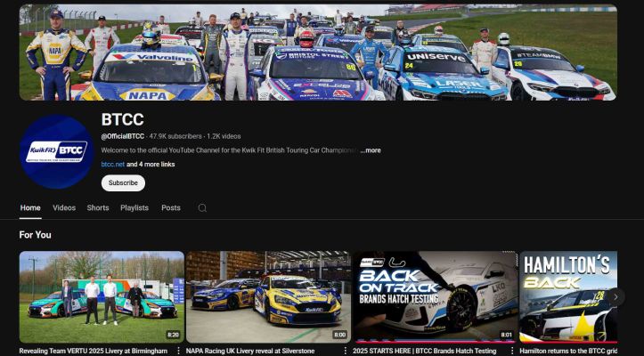Open the Shorts tab
Screen dimensions: 644x356
pyautogui.click(x=98, y=208)
